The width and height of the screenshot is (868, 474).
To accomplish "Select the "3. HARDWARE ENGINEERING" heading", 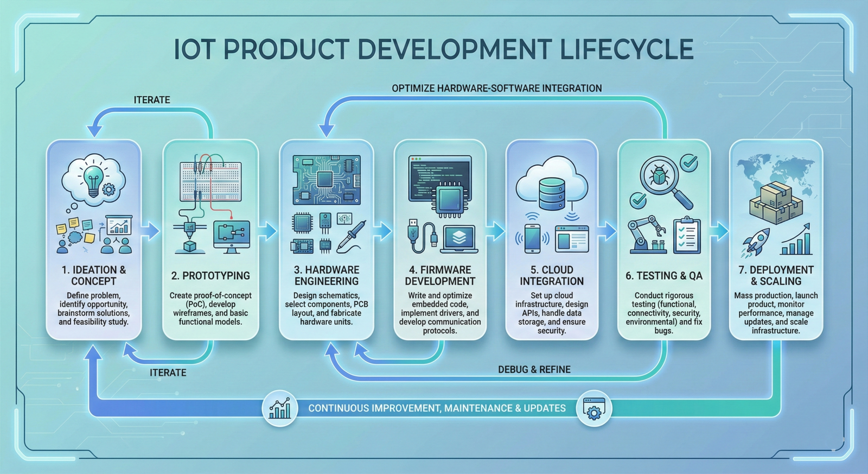I will [327, 275].
